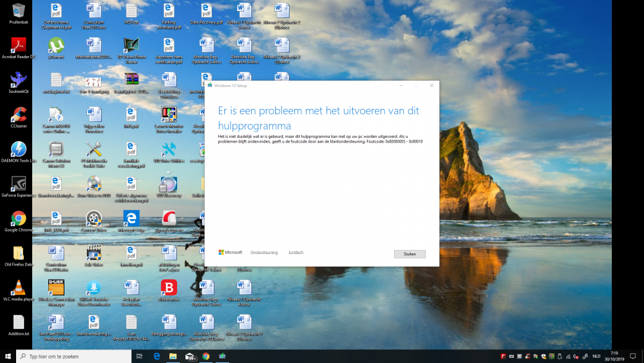644x363 pixels.
Task: Minimize the Windows 10 Setup window
Action: (401, 86)
